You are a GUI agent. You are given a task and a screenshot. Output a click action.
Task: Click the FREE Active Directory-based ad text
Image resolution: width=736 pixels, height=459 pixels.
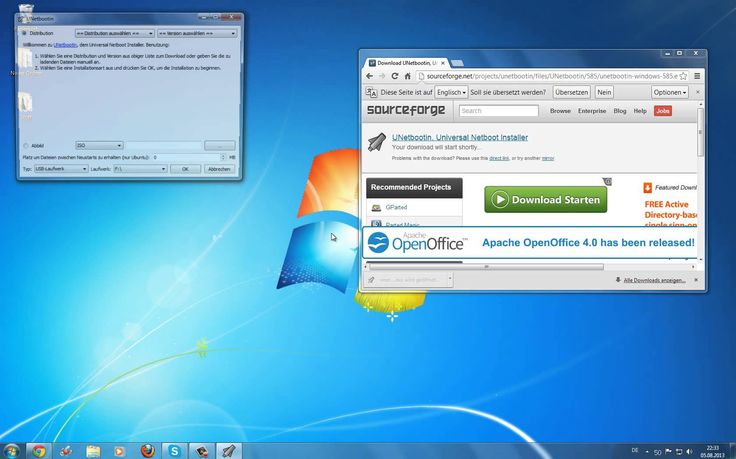click(x=670, y=215)
